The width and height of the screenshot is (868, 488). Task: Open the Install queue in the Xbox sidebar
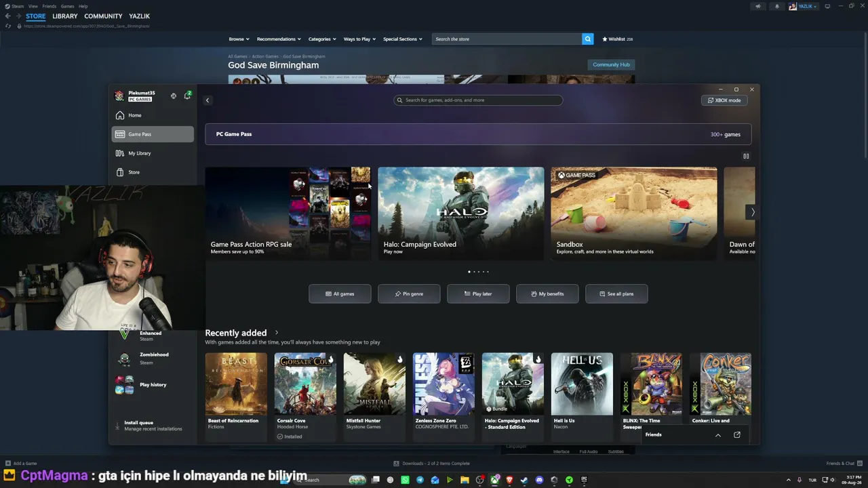[153, 426]
